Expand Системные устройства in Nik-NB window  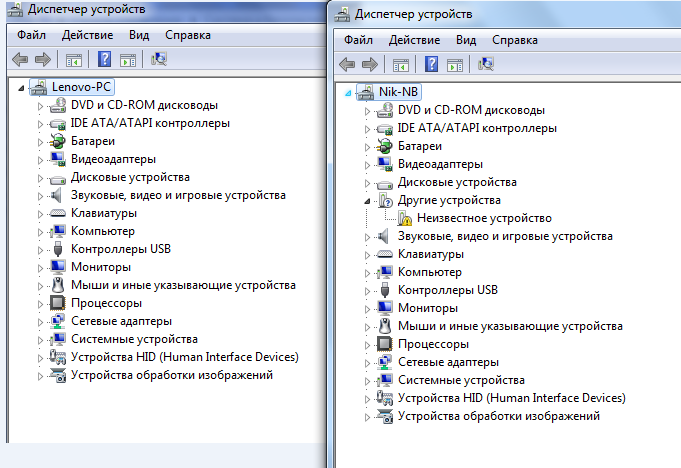(x=367, y=381)
